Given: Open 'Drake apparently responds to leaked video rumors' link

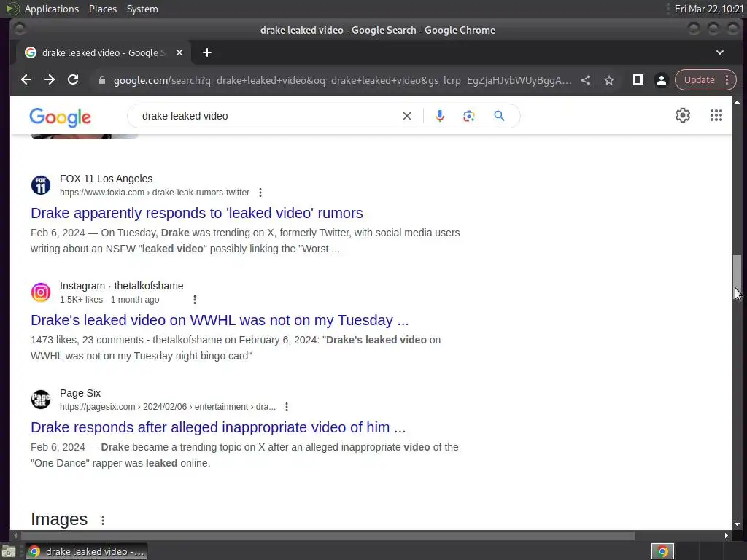Looking at the screenshot, I should (x=197, y=213).
